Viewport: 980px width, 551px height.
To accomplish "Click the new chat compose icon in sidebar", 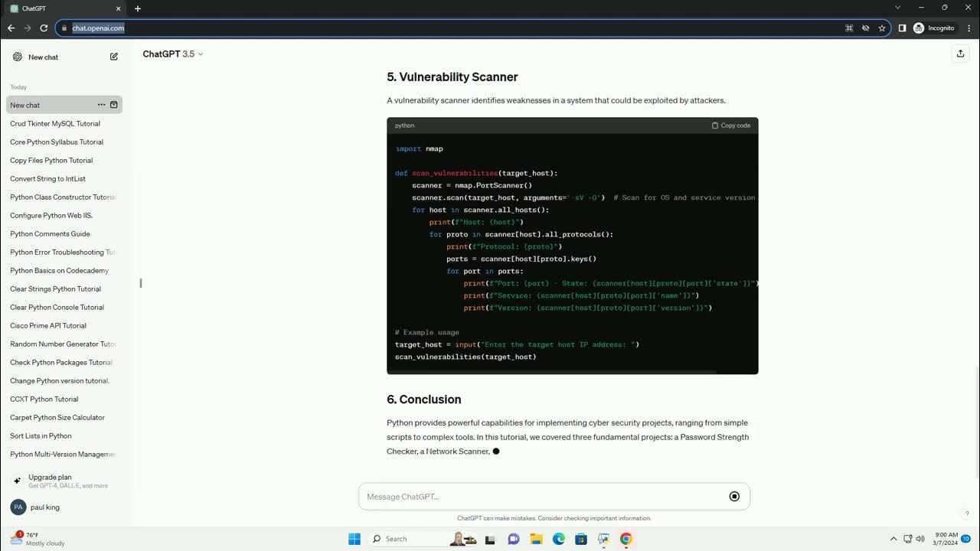I will (114, 57).
